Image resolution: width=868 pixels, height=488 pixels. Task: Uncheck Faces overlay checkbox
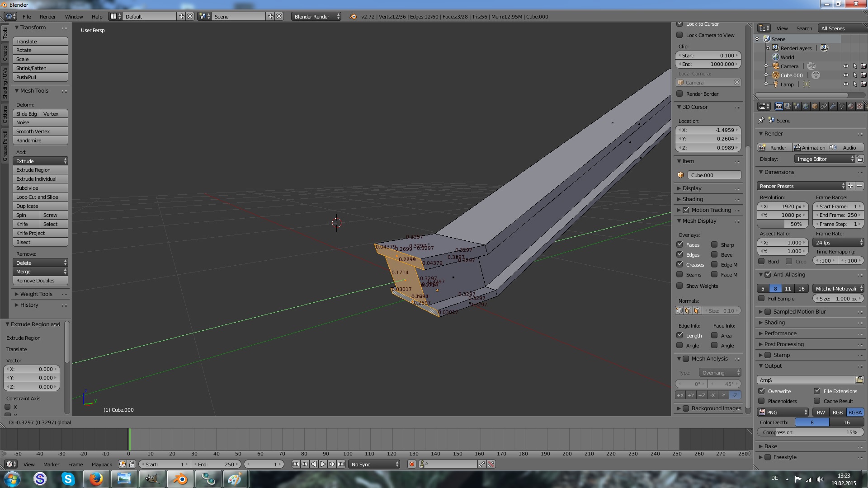[x=679, y=244]
